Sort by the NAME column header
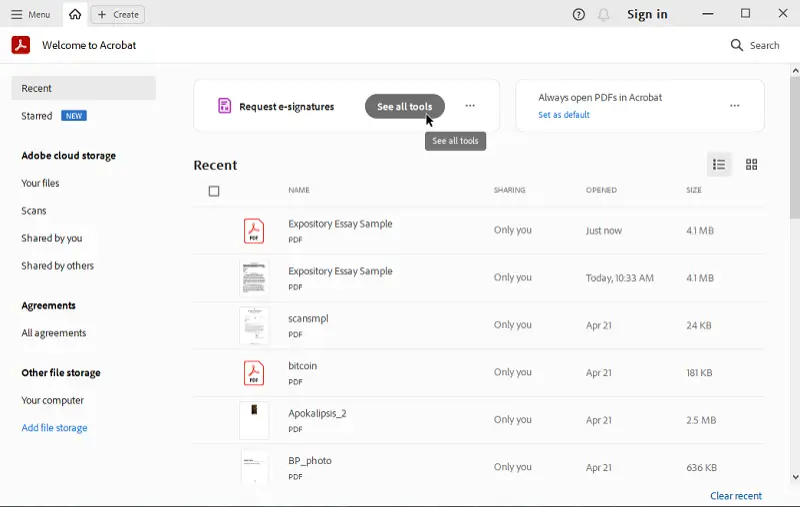 [x=299, y=190]
